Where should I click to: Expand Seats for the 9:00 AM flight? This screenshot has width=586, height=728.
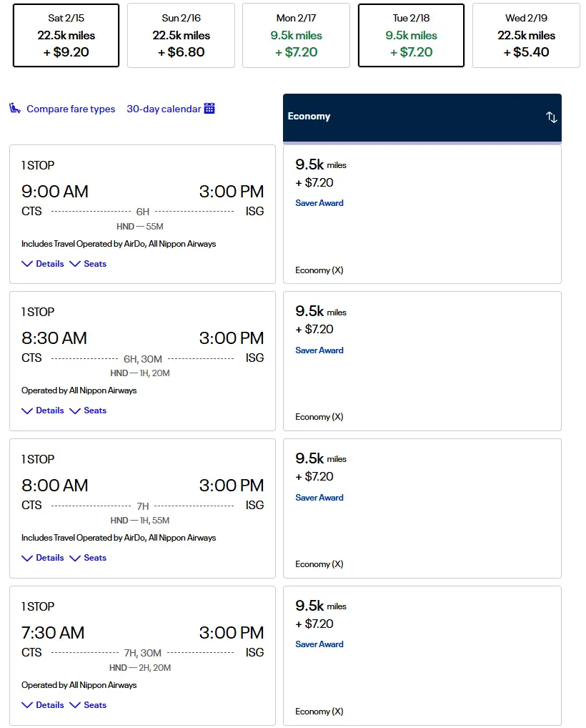pyautogui.click(x=88, y=264)
